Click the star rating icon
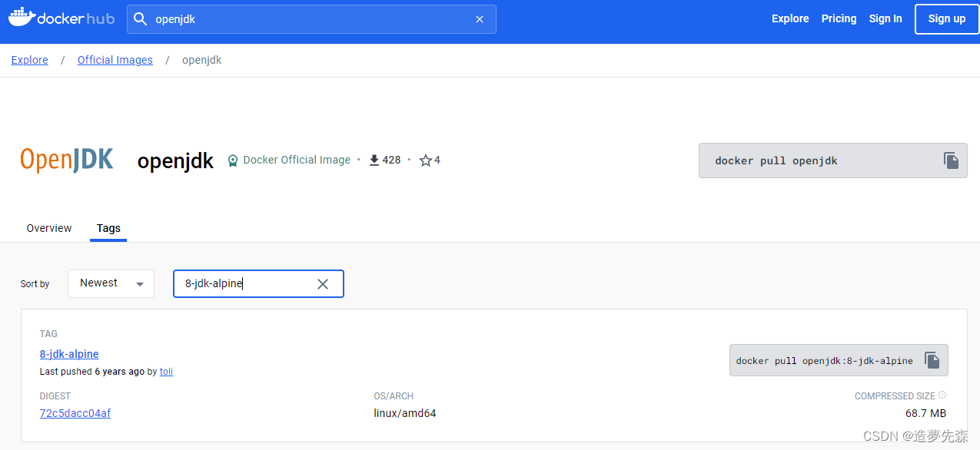The image size is (980, 450). (425, 160)
